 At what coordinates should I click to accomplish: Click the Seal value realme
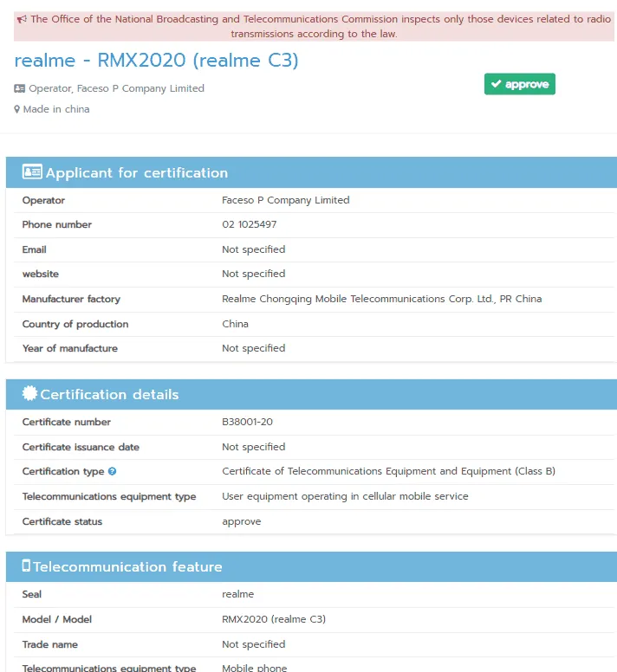pyautogui.click(x=238, y=594)
